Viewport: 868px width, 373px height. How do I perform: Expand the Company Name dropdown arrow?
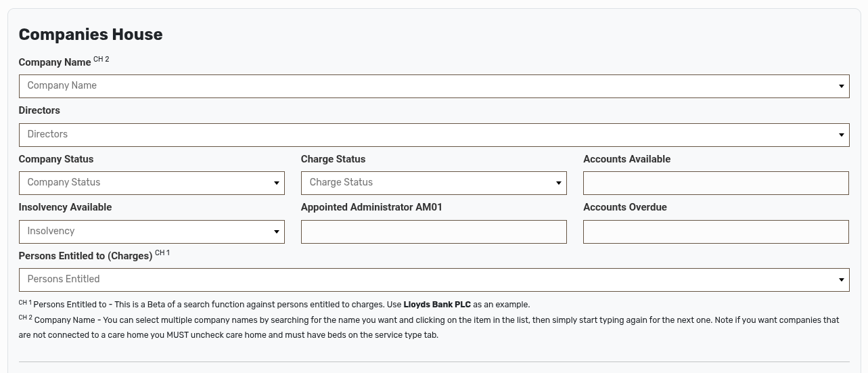coord(841,86)
